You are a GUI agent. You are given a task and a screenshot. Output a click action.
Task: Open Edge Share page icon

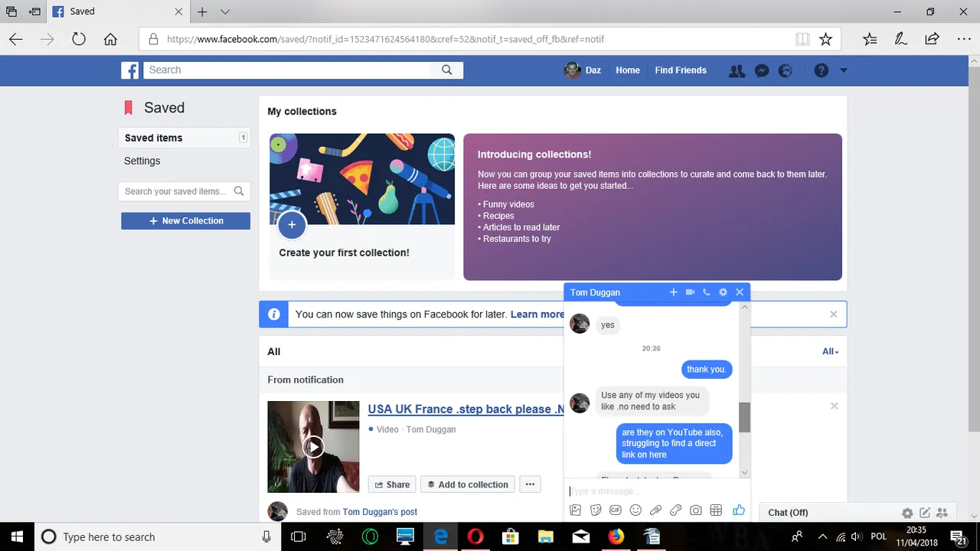[x=932, y=39]
